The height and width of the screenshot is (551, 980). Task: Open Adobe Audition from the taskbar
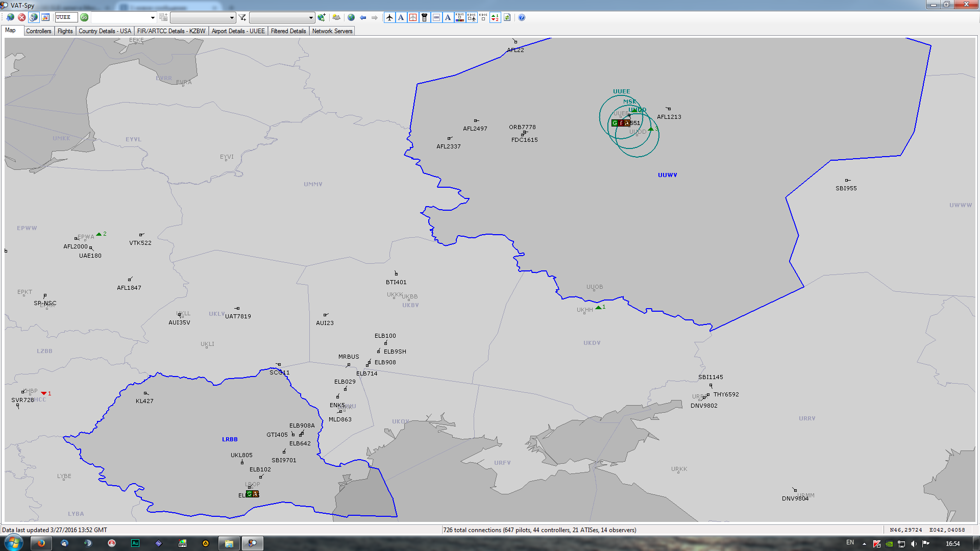pyautogui.click(x=135, y=543)
